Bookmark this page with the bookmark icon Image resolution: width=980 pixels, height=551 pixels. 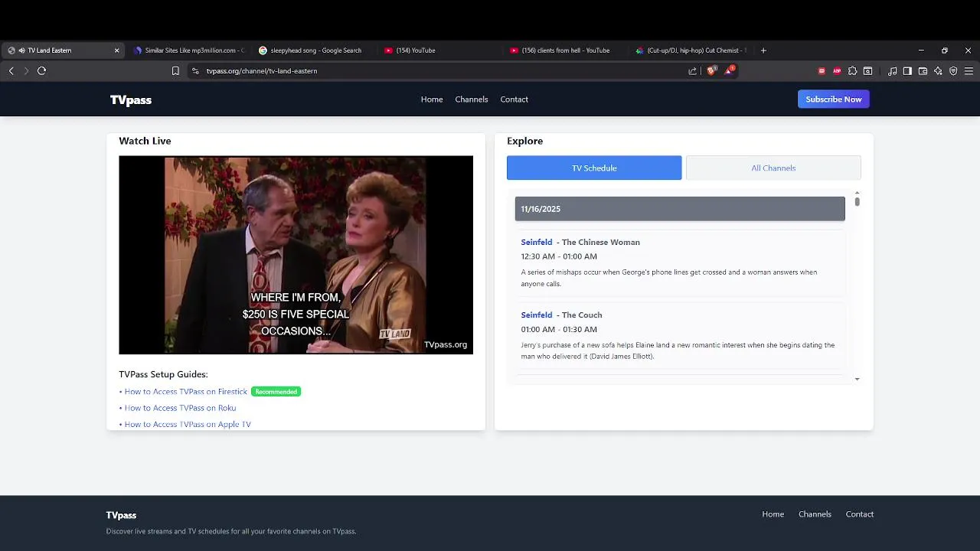[175, 70]
